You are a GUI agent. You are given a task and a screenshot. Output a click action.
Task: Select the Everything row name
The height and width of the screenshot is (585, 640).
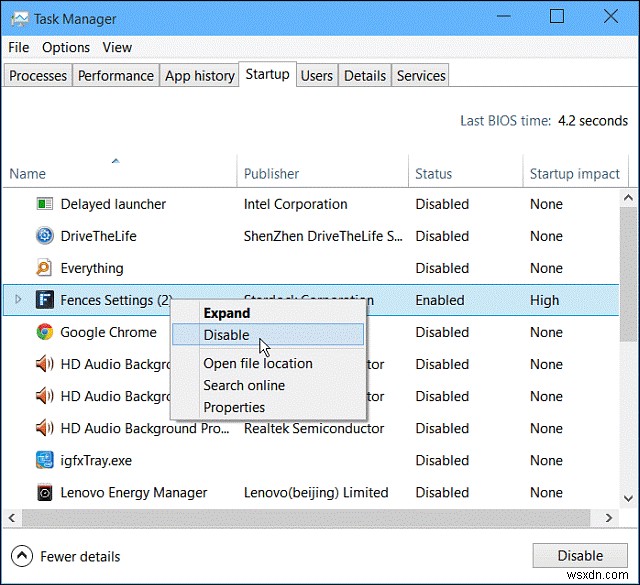pos(92,268)
